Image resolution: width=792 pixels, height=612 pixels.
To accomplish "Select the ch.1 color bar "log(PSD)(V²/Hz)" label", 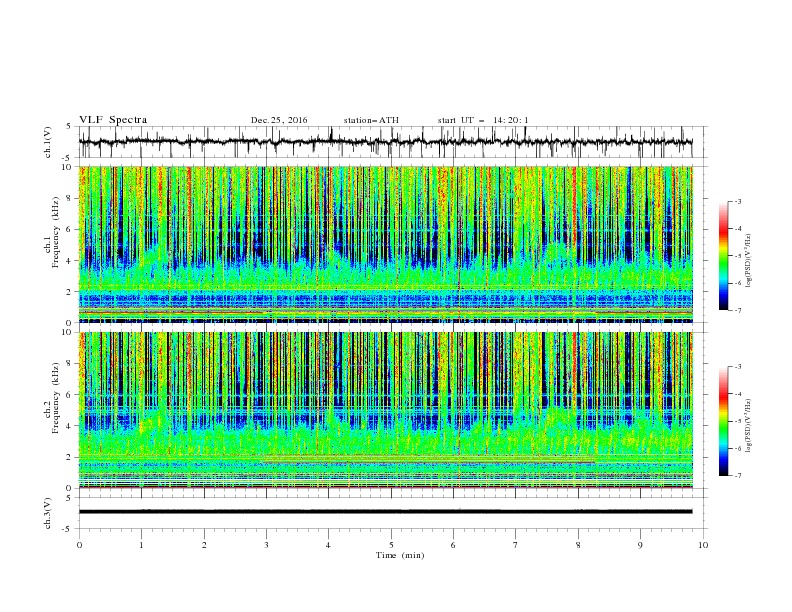I will (x=749, y=261).
